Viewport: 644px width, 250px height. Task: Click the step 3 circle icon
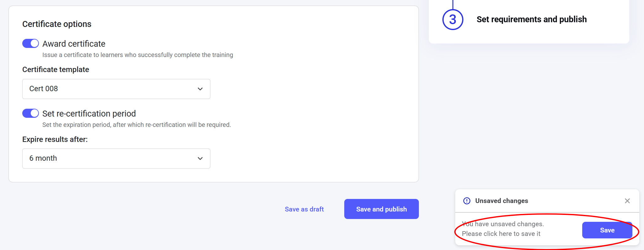coord(452,20)
